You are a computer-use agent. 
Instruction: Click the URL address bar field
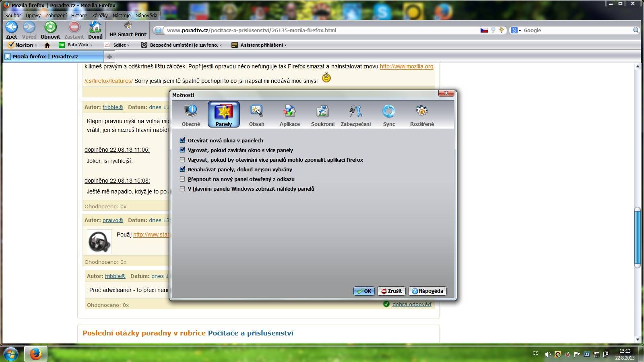coord(322,30)
